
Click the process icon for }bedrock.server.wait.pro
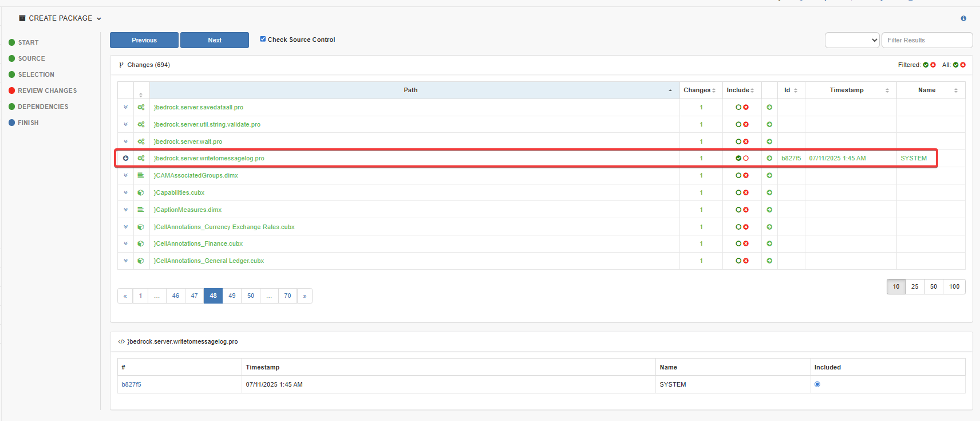point(141,141)
